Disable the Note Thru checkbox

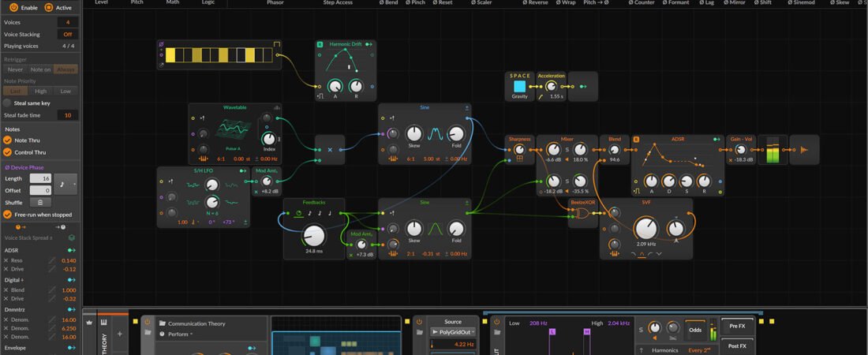pos(8,140)
